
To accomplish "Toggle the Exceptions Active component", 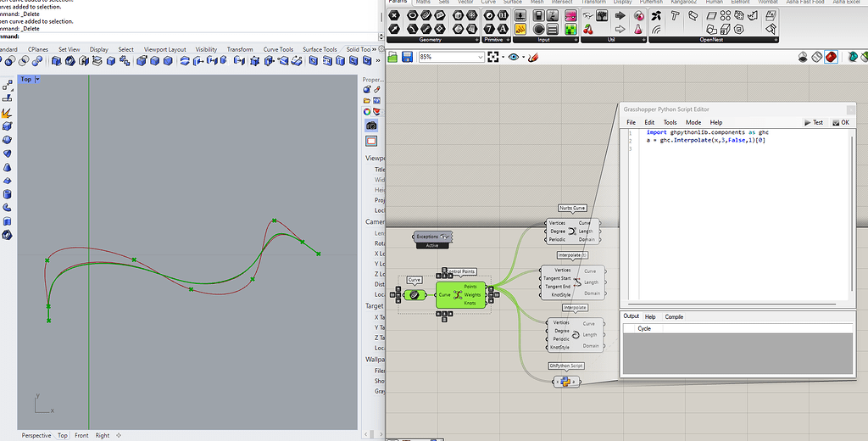I will point(432,237).
